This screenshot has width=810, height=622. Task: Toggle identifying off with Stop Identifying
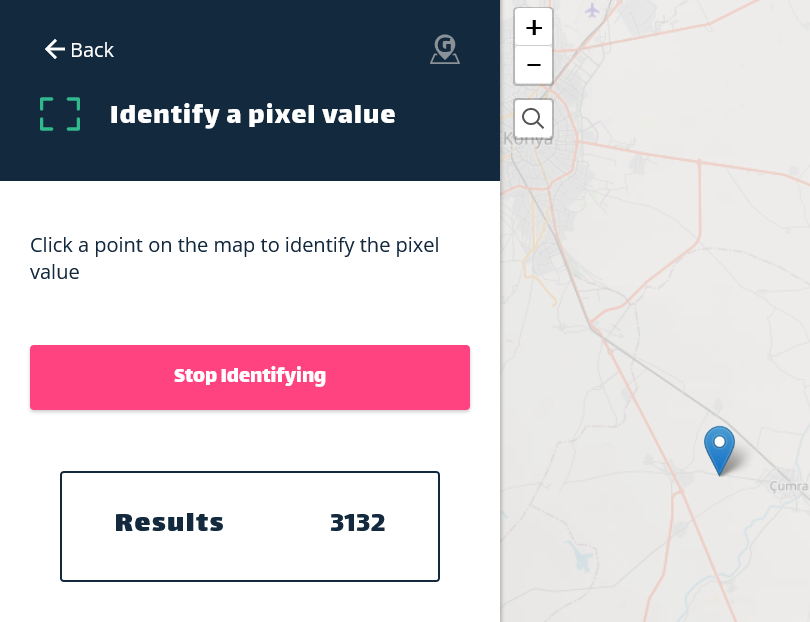click(250, 377)
